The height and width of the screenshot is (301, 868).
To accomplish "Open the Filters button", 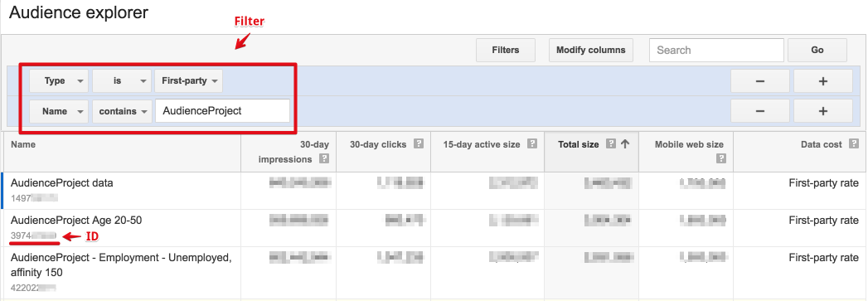I will pos(506,50).
